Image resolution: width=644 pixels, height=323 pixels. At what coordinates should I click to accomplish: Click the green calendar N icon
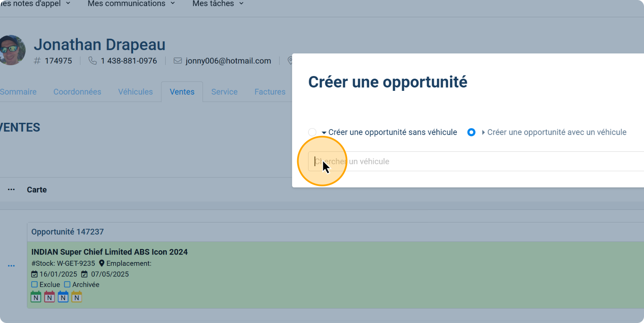(x=36, y=297)
